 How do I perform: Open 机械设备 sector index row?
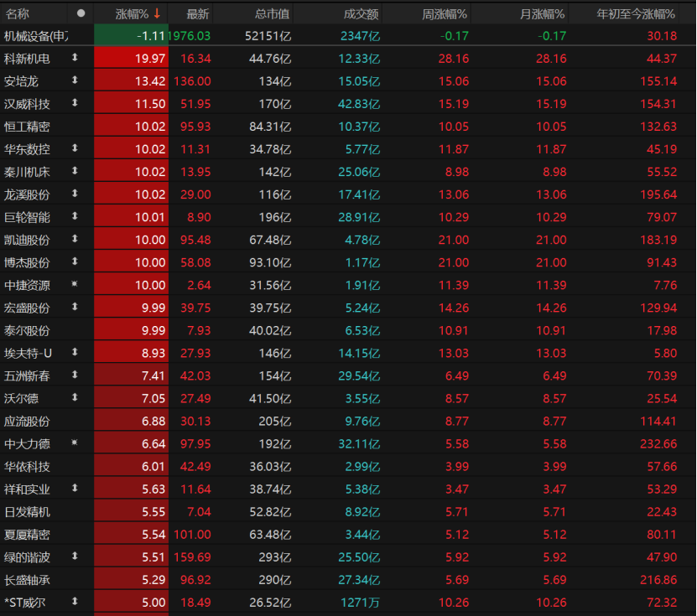point(36,36)
